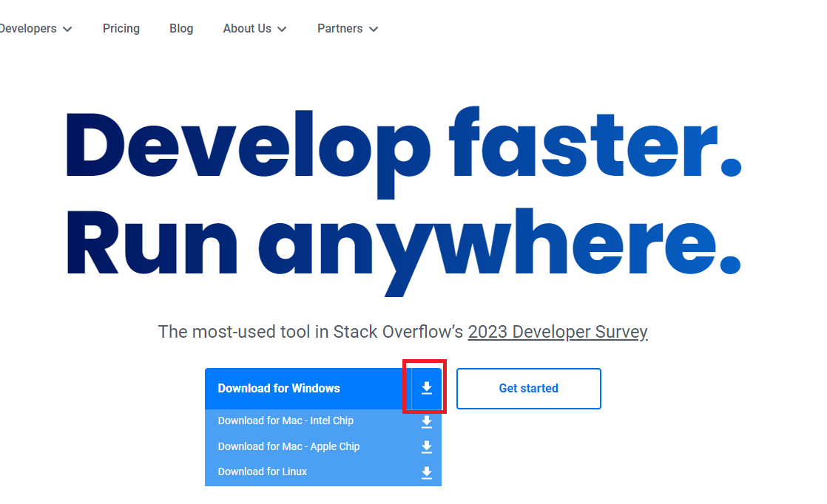
Task: Click download icon for Mac Apple Chip
Action: click(427, 446)
